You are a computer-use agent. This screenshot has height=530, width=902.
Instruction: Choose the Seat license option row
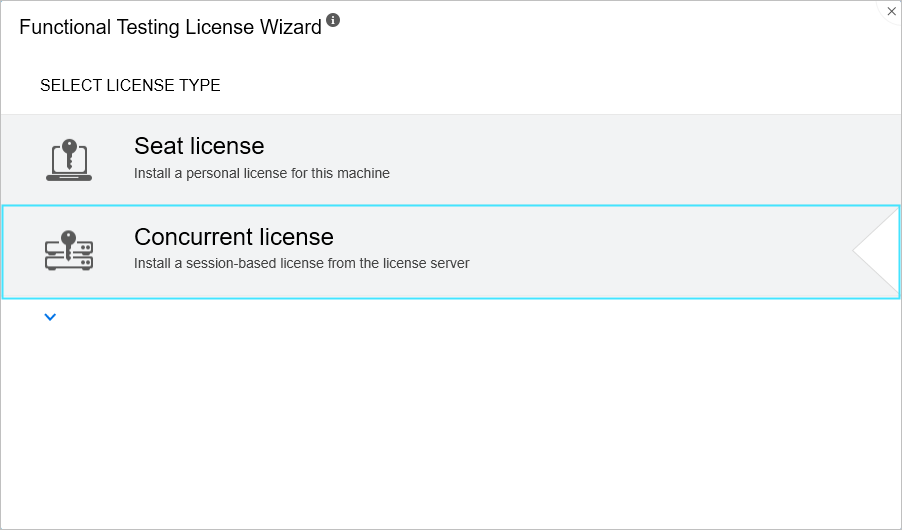pyautogui.click(x=600, y=160)
